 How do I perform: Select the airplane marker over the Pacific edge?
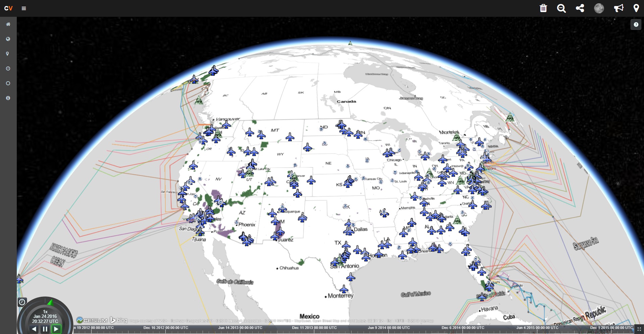point(20,279)
